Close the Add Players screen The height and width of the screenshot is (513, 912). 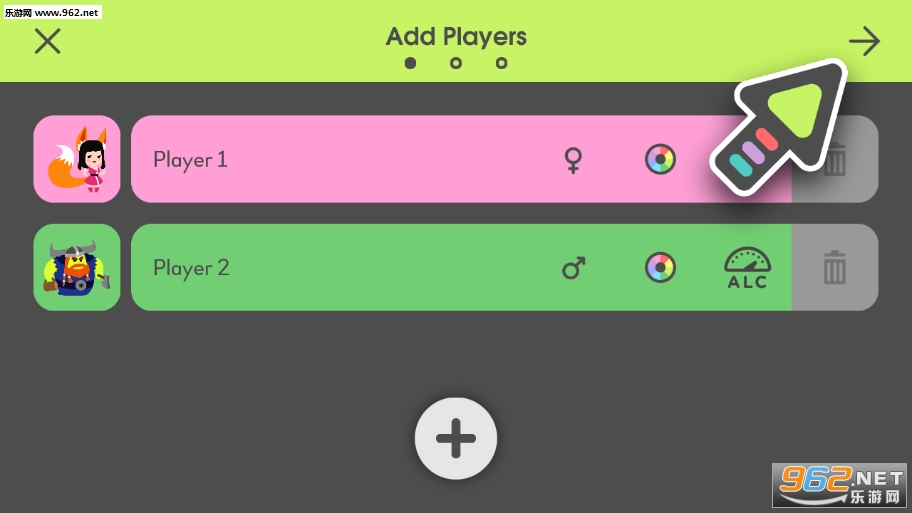click(47, 41)
